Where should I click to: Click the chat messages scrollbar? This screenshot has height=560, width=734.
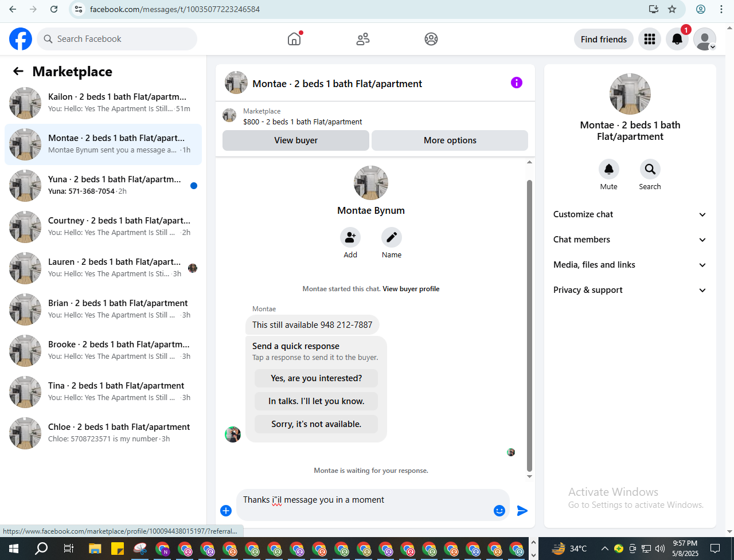point(529,325)
